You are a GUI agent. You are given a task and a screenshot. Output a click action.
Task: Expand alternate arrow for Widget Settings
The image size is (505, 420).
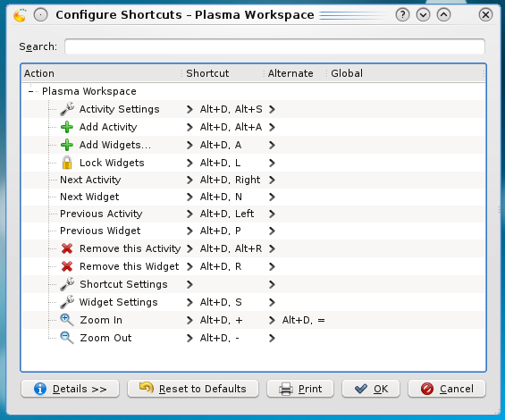[x=272, y=302]
